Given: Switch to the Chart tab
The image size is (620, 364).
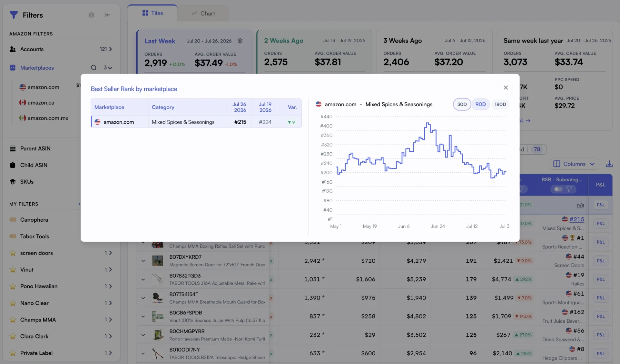Looking at the screenshot, I should 203,14.
